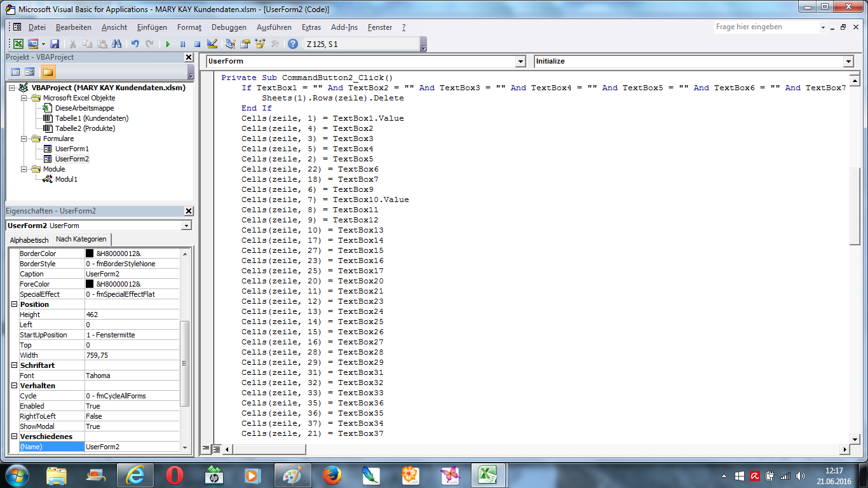Switch to Full Module View button
Viewport: 868px width, 488px height.
pos(216,449)
